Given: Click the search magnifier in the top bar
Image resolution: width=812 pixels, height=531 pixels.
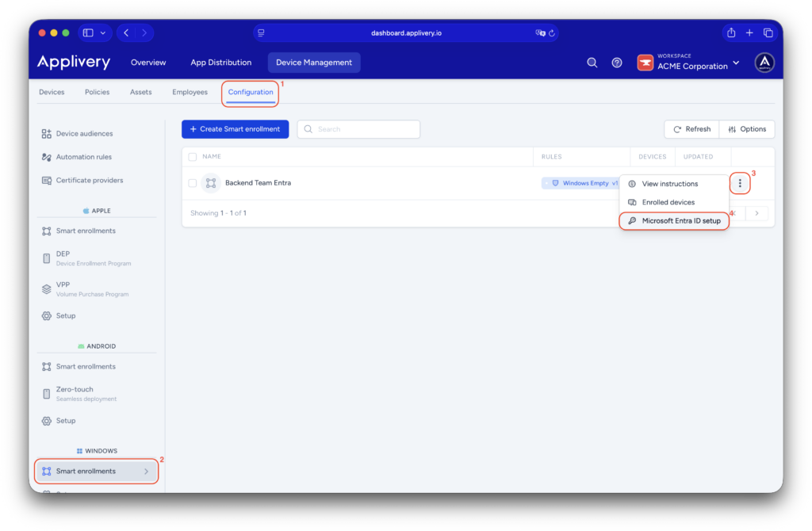Looking at the screenshot, I should 592,62.
